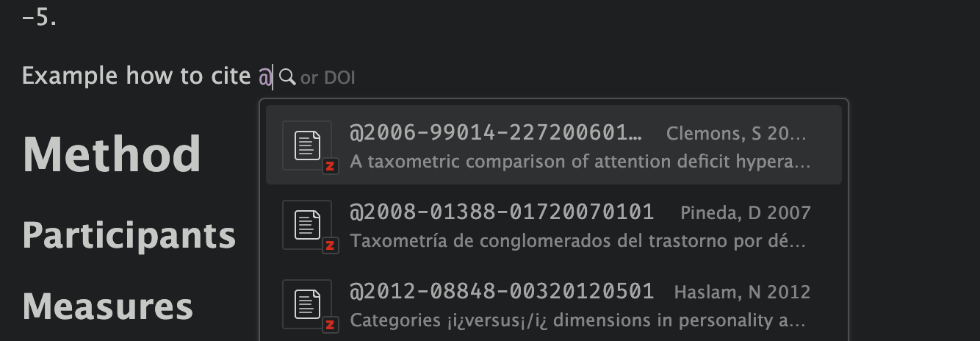Place cursor in the 'Method' heading
The width and height of the screenshot is (980, 341).
click(112, 154)
